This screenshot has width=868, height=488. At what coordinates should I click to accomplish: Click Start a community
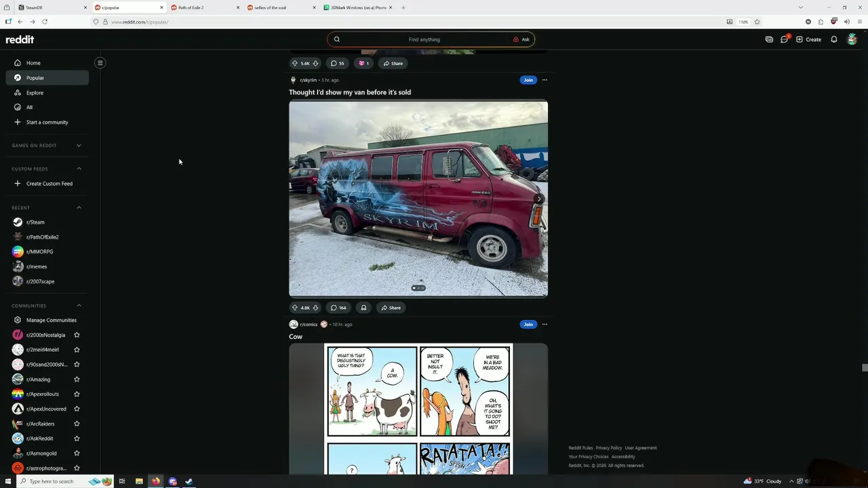click(47, 122)
